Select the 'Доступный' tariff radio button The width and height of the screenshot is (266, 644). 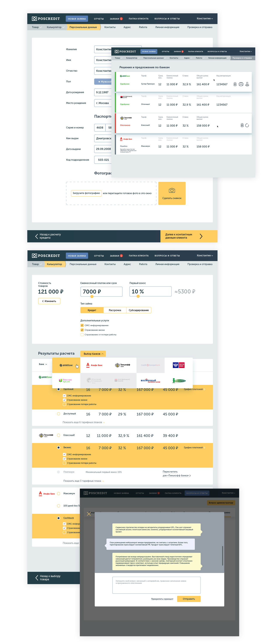point(58,414)
